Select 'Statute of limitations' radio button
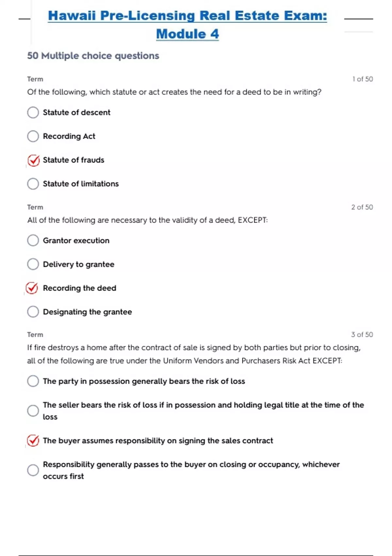The height and width of the screenshot is (556, 392). (x=33, y=184)
